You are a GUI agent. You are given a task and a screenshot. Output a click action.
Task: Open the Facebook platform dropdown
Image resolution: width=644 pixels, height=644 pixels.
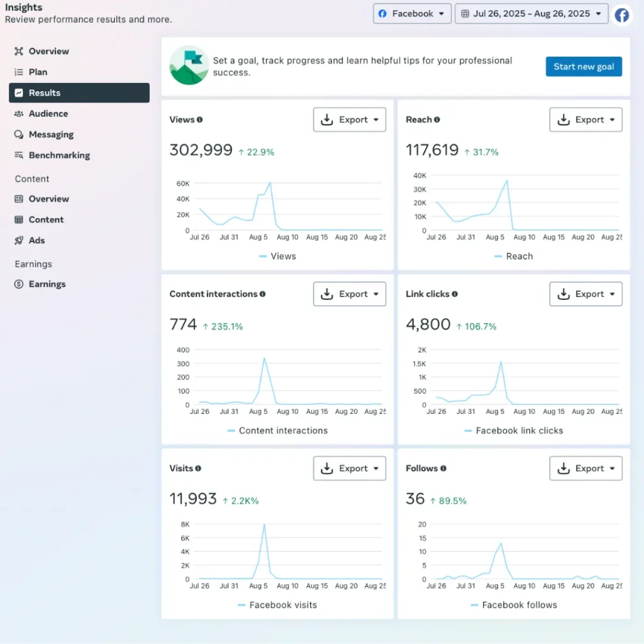pyautogui.click(x=412, y=14)
